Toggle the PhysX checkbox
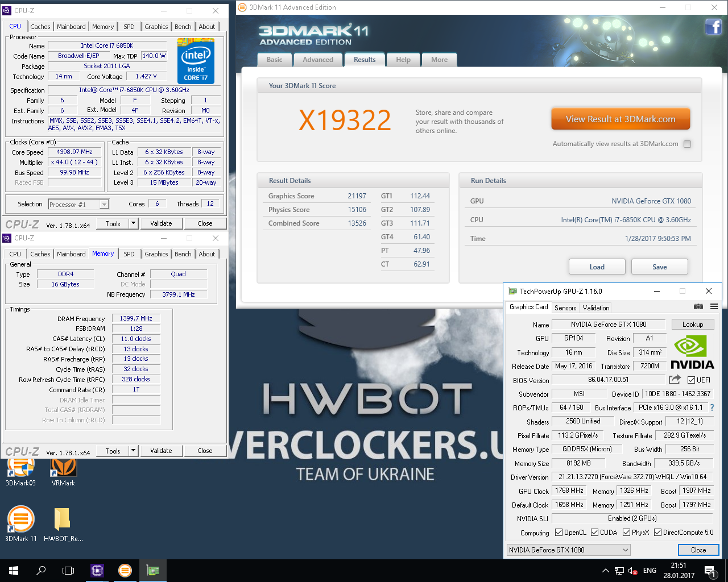Screen dimensions: 728x582 (626, 533)
